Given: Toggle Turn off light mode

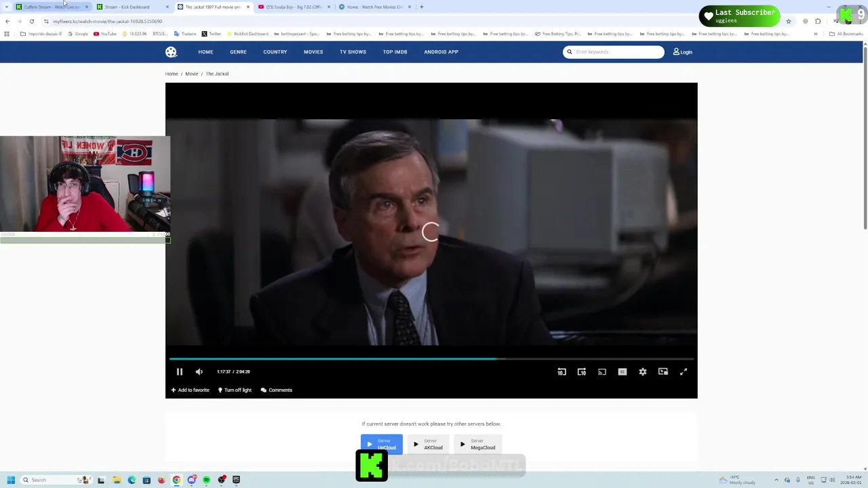Looking at the screenshot, I should [x=235, y=390].
